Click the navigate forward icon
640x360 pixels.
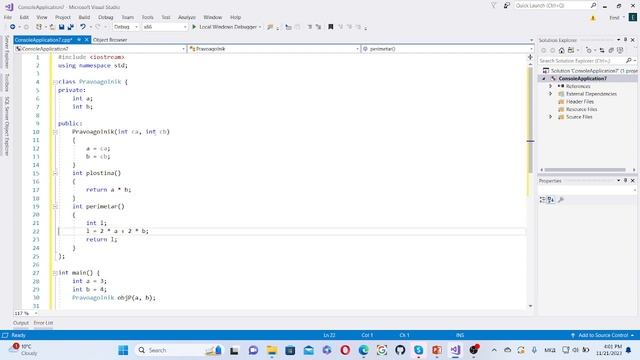(x=26, y=27)
